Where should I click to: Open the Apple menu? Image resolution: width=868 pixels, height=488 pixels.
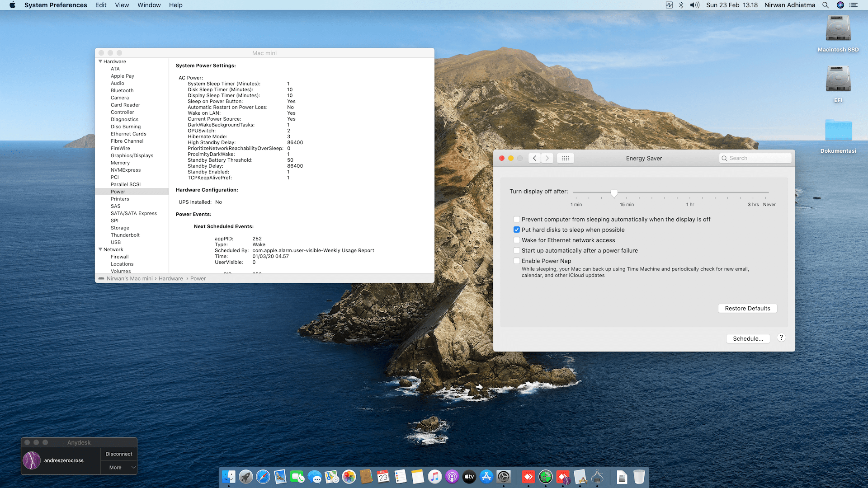pos(12,5)
